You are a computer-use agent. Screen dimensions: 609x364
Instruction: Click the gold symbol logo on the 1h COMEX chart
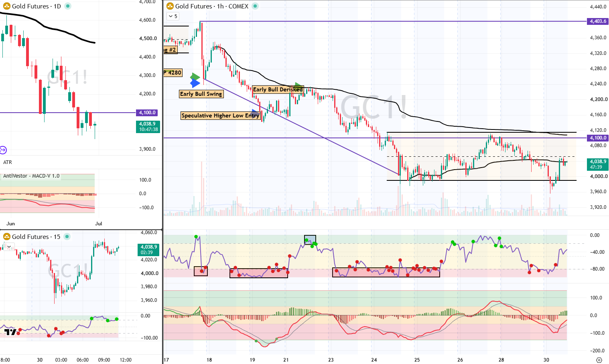170,6
